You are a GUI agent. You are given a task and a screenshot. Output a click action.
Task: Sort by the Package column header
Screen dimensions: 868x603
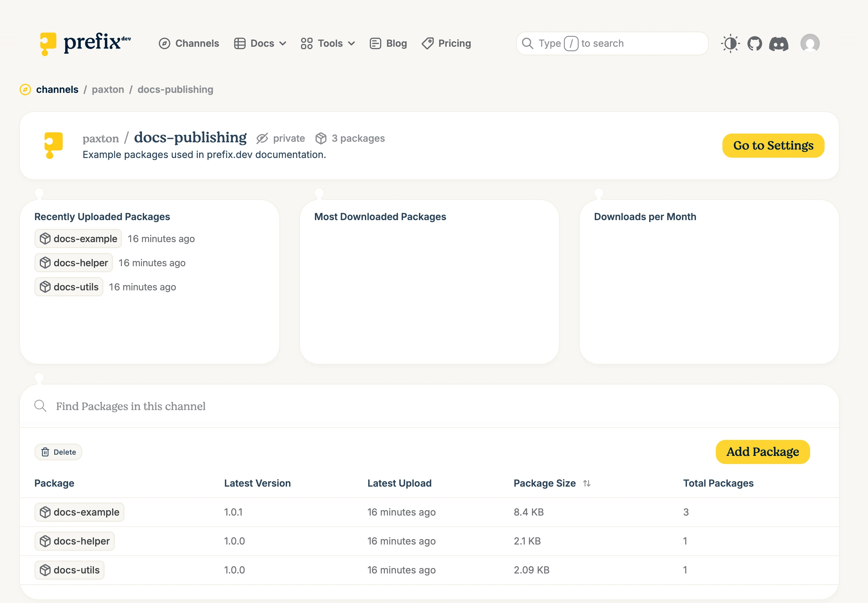(x=54, y=483)
